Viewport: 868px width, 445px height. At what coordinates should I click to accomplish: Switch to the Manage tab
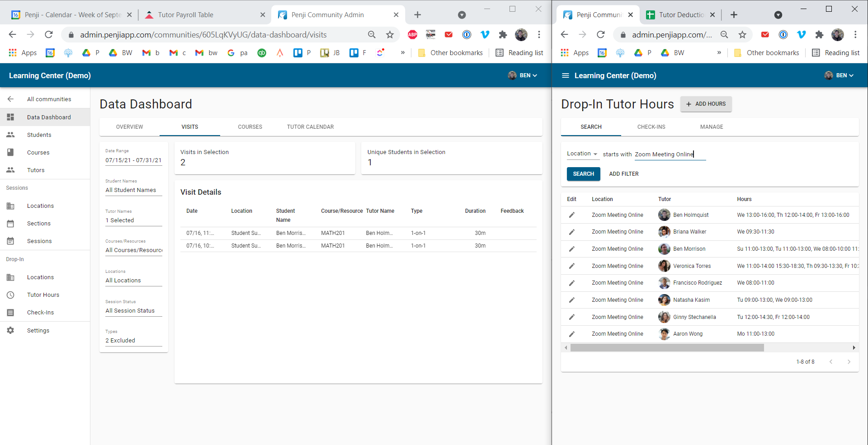click(712, 127)
